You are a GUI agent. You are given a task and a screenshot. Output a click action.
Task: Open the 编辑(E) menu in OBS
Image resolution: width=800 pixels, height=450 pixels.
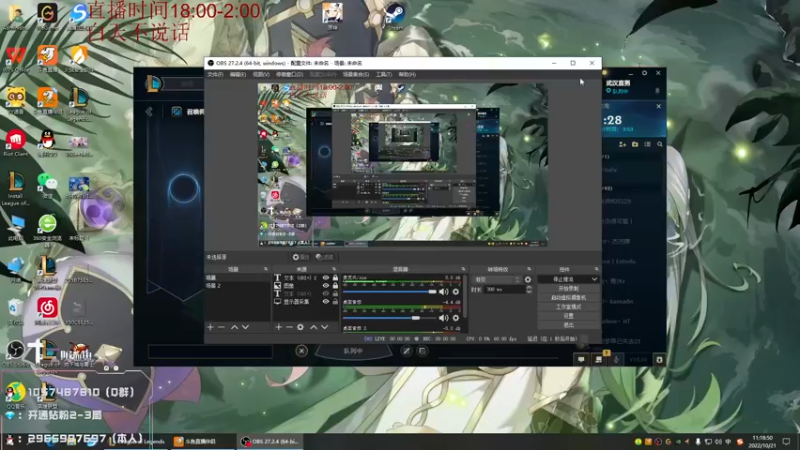pos(238,74)
